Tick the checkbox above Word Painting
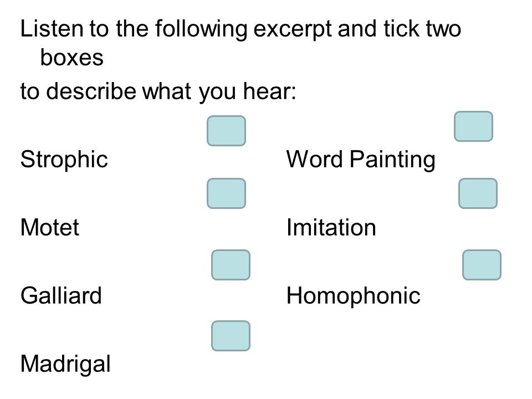The image size is (532, 399). (x=473, y=126)
